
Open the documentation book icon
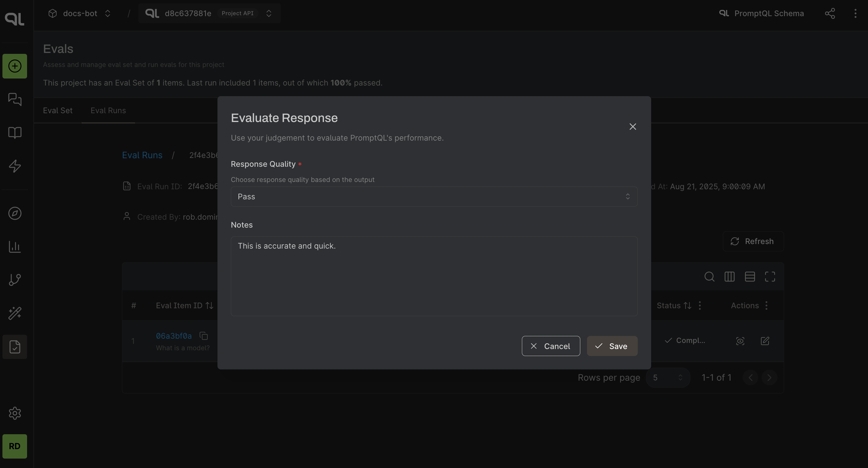(x=15, y=132)
